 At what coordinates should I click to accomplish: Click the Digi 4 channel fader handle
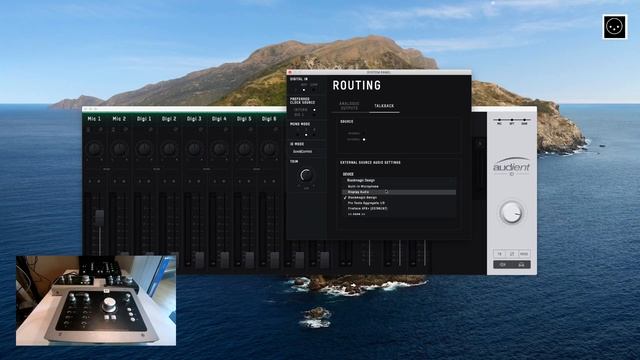pos(225,260)
